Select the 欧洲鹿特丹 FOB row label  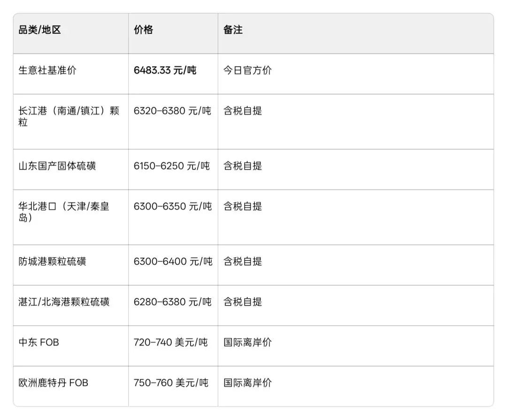(53, 382)
